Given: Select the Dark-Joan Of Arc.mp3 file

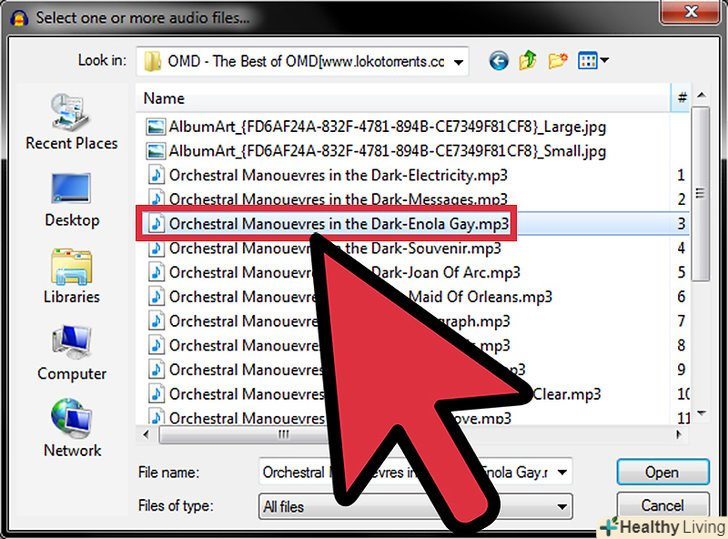Looking at the screenshot, I should (x=333, y=273).
